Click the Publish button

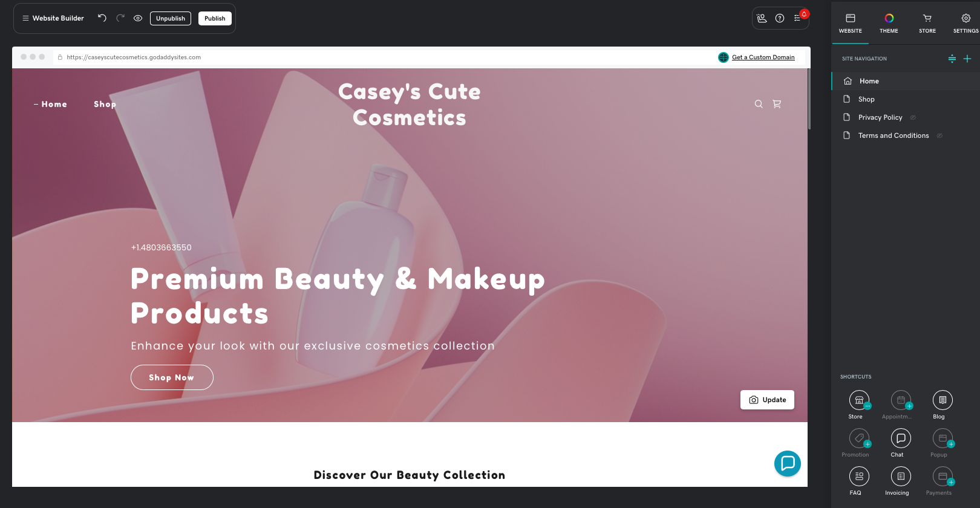click(215, 18)
